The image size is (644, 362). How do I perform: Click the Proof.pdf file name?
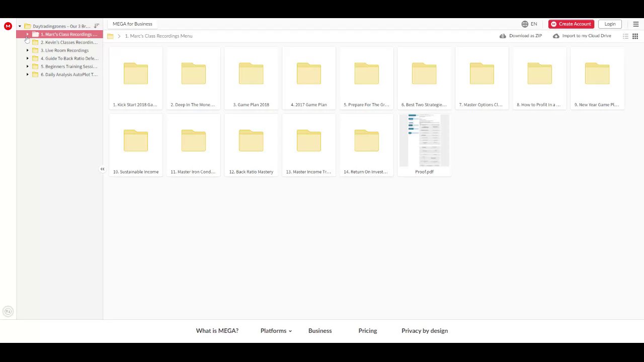click(424, 172)
